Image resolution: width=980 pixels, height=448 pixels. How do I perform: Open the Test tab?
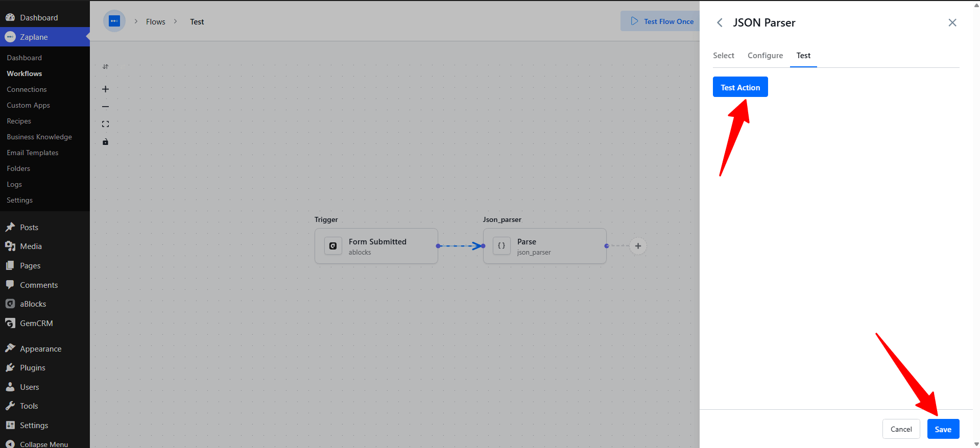(803, 56)
